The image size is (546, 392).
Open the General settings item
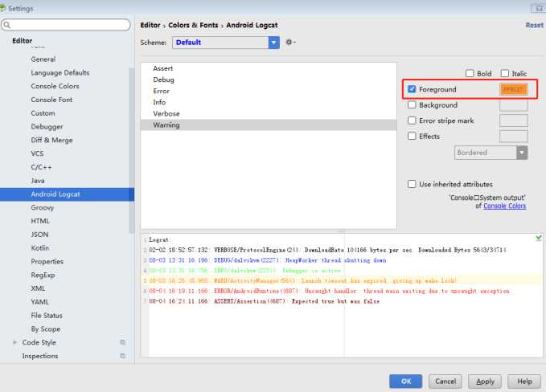43,59
